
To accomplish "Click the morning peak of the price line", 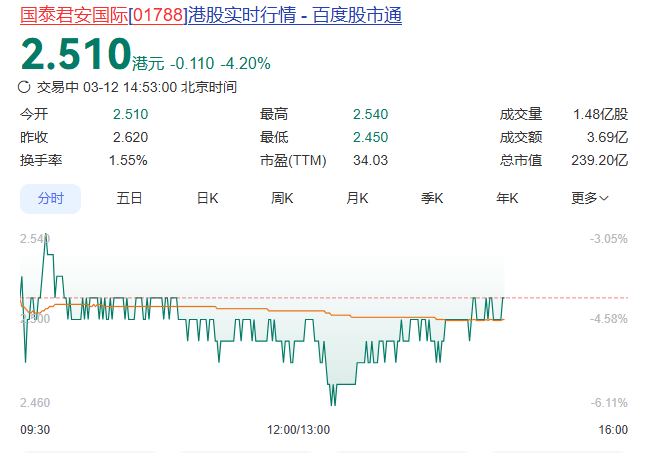I will (x=45, y=235).
